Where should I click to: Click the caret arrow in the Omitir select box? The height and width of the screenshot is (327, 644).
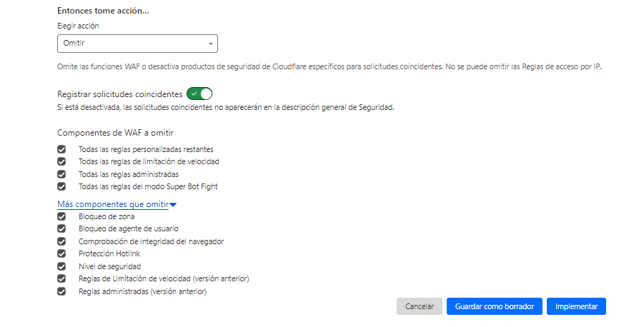tap(211, 44)
